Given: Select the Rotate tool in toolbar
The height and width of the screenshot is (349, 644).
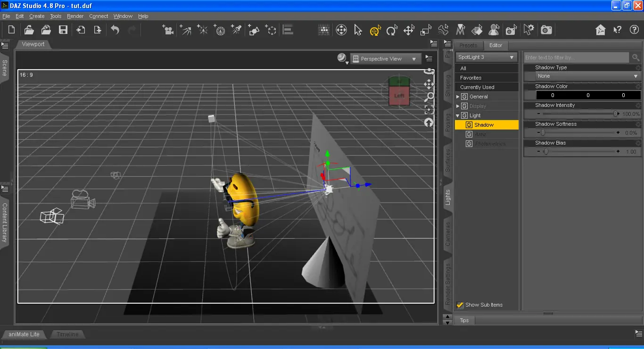Looking at the screenshot, I should coord(392,30).
